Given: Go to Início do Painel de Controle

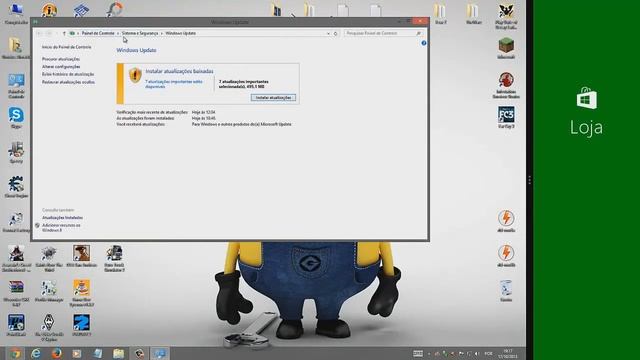Looking at the screenshot, I should 67,47.
